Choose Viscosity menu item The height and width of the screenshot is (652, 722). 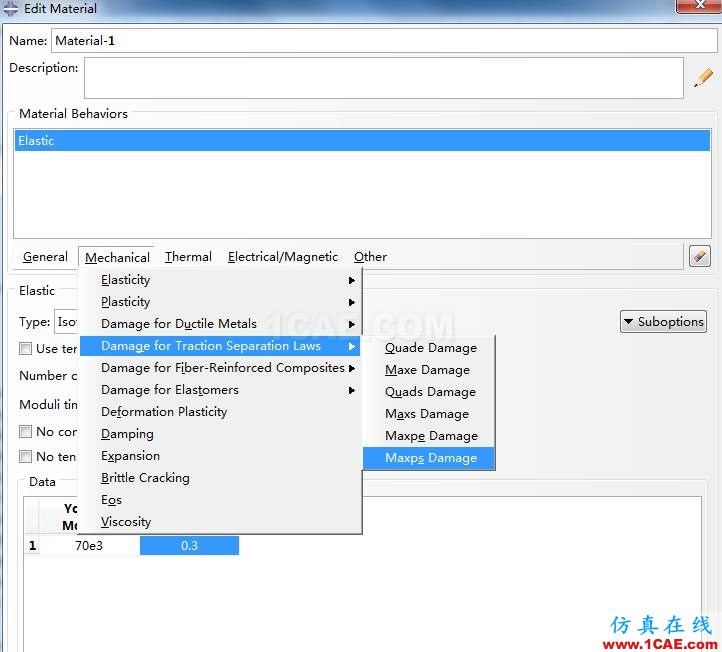[220, 522]
